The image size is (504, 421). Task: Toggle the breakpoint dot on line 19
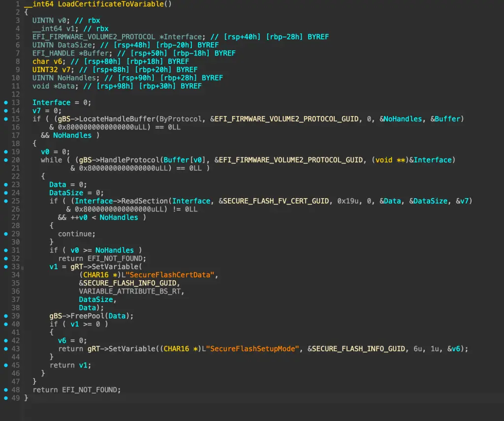pos(6,151)
